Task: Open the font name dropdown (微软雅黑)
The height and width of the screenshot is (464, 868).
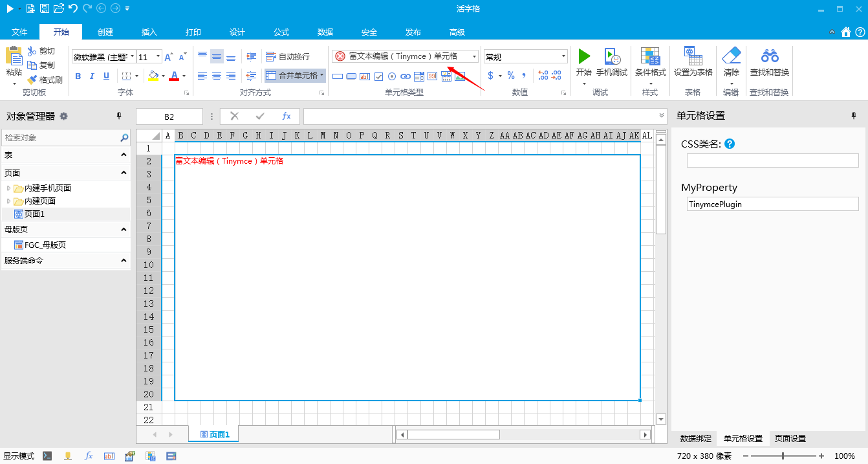Action: click(x=132, y=57)
